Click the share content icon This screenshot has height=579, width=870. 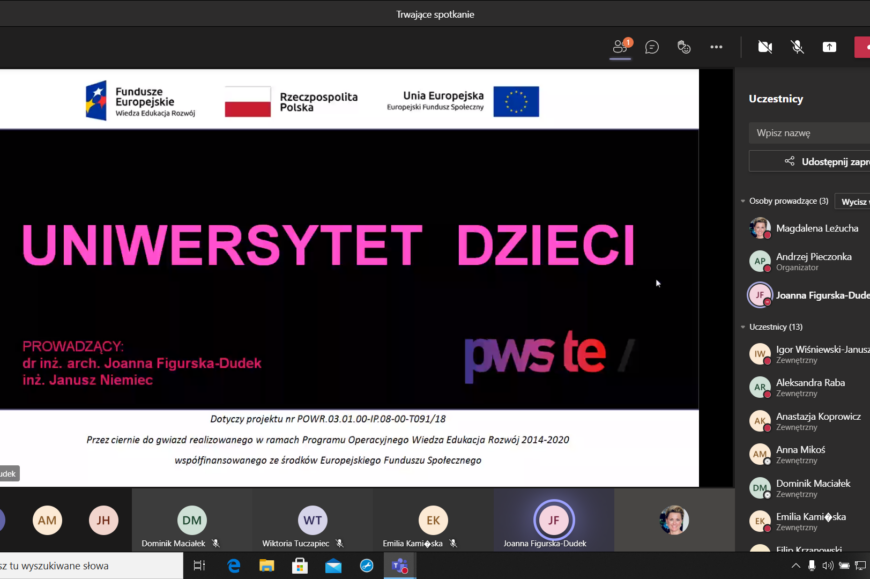click(829, 47)
